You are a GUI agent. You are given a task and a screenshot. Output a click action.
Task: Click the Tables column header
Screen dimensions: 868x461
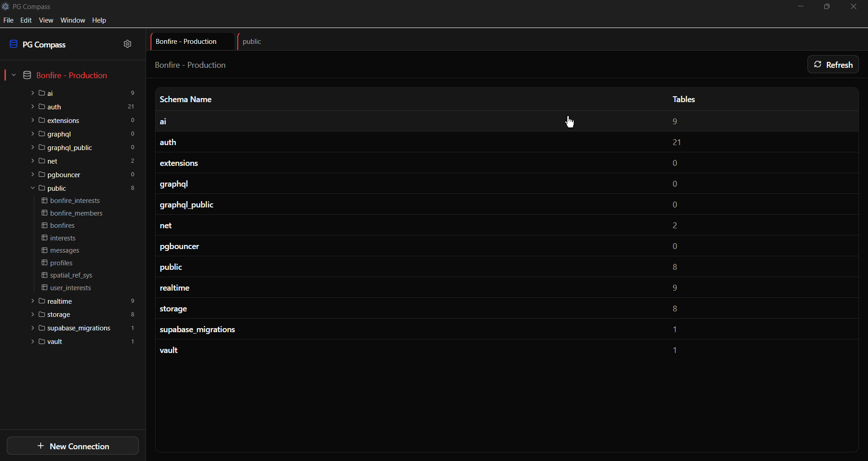pos(684,99)
